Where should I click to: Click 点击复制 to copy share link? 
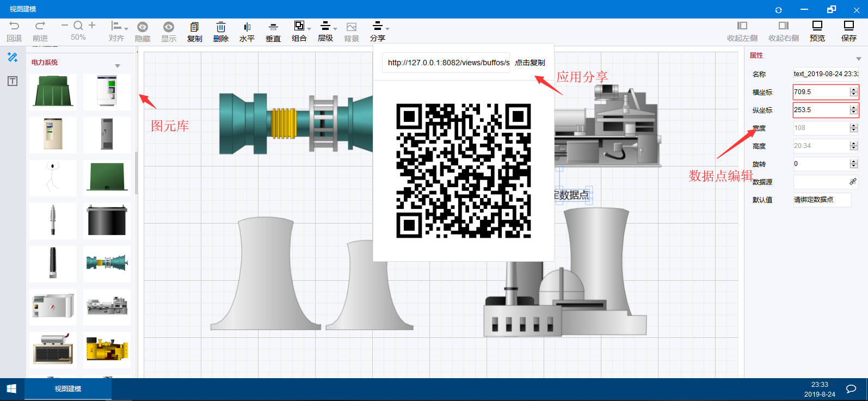click(530, 63)
